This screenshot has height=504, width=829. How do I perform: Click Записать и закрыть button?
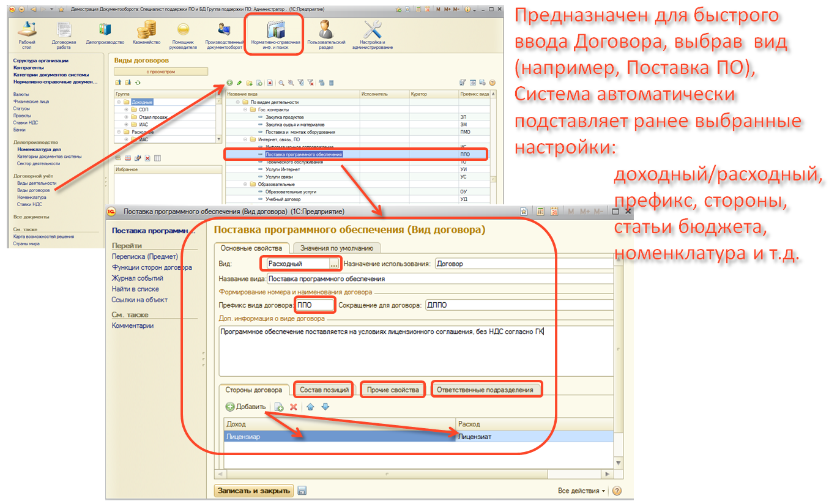[254, 491]
